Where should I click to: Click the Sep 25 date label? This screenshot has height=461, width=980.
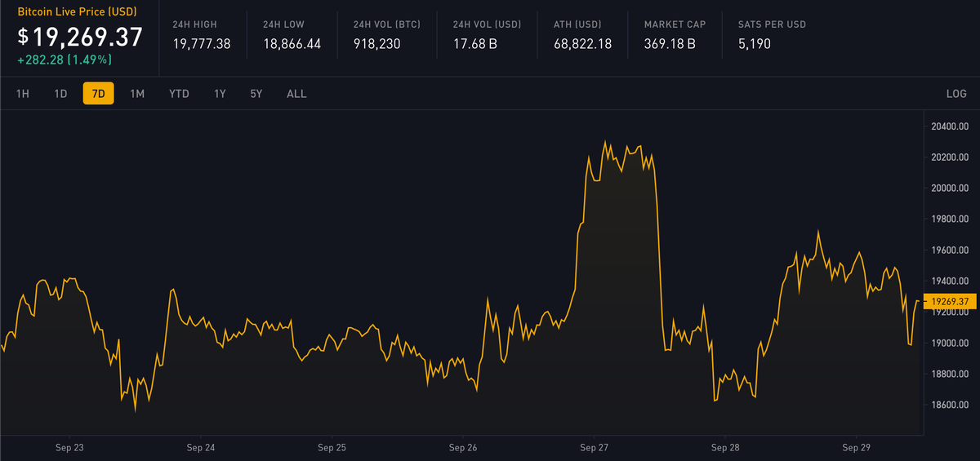(x=332, y=448)
